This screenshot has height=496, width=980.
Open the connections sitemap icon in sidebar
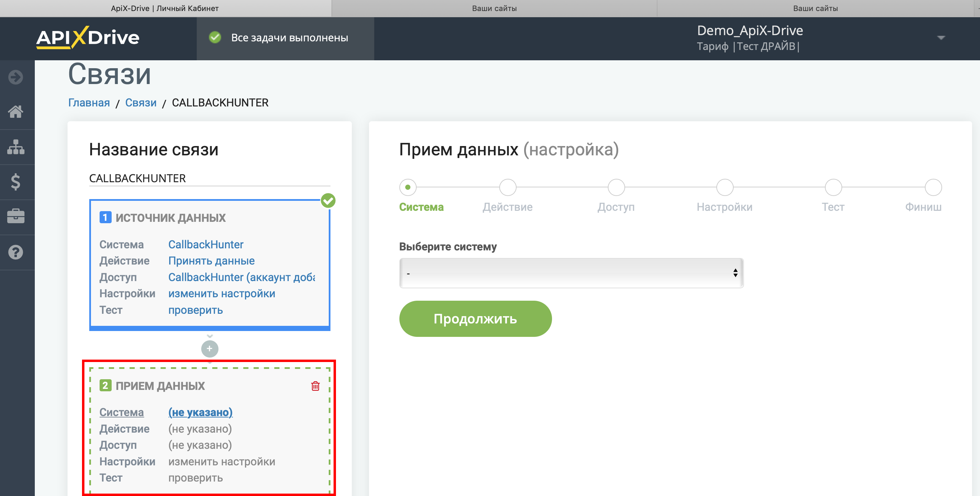click(x=16, y=147)
